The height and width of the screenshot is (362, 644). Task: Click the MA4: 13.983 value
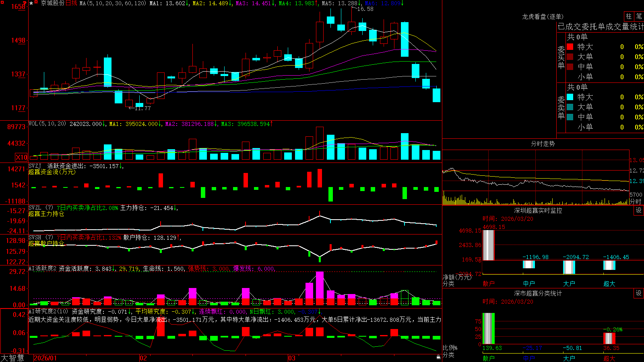pyautogui.click(x=297, y=3)
